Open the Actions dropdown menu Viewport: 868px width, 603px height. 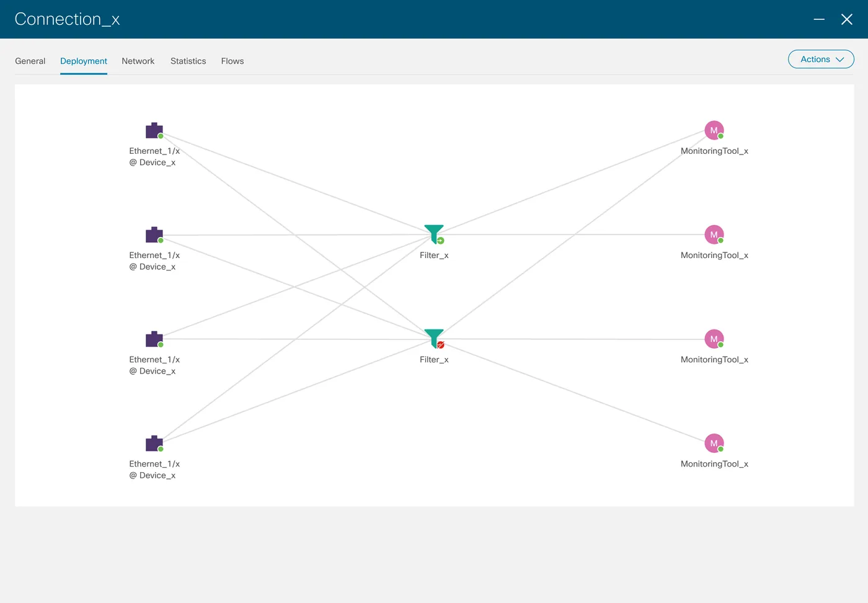click(821, 59)
